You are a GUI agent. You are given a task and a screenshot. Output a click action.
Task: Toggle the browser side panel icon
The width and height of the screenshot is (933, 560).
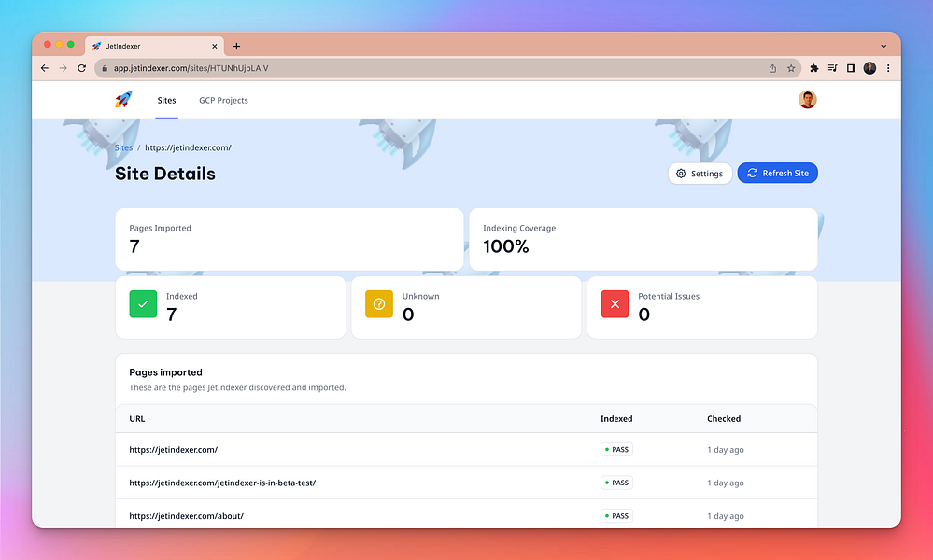[851, 68]
